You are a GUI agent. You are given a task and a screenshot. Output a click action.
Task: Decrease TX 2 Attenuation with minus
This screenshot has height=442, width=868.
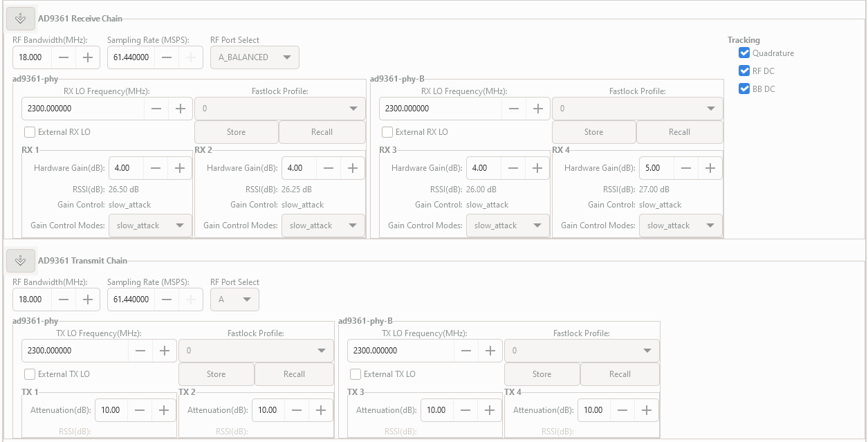click(297, 410)
